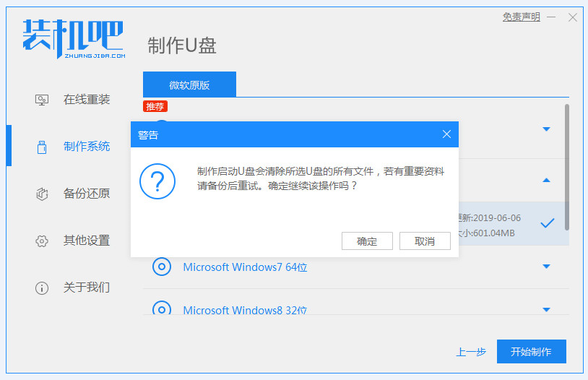588x380 pixels.
Task: Close the 装机吧 main window
Action: pos(573,17)
